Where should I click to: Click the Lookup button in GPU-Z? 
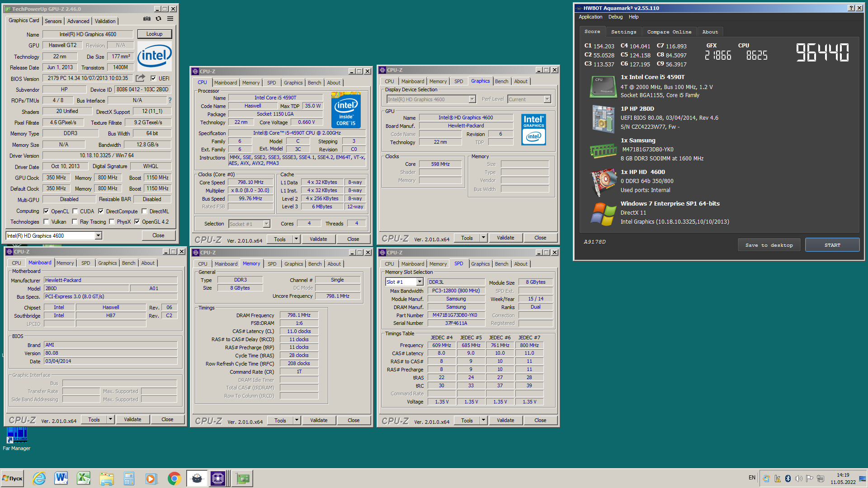(x=154, y=34)
